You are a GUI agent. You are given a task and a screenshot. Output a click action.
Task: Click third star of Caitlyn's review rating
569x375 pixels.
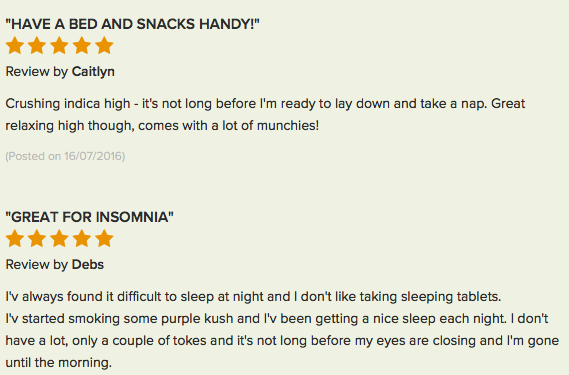coord(60,45)
